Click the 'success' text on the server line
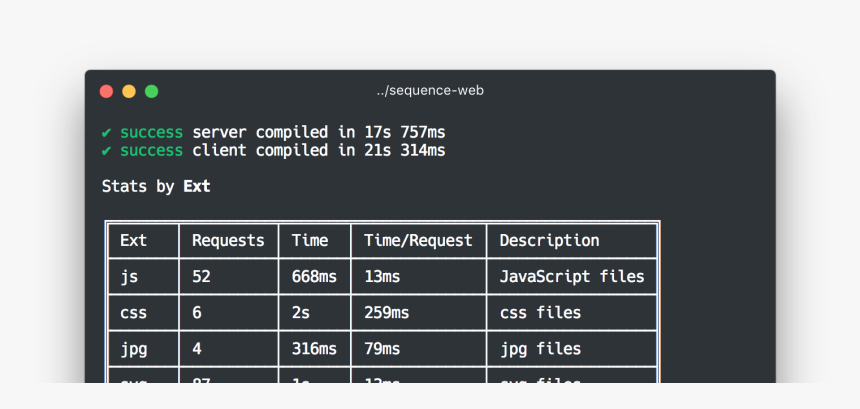Screen dimensions: 860x409 coord(151,132)
